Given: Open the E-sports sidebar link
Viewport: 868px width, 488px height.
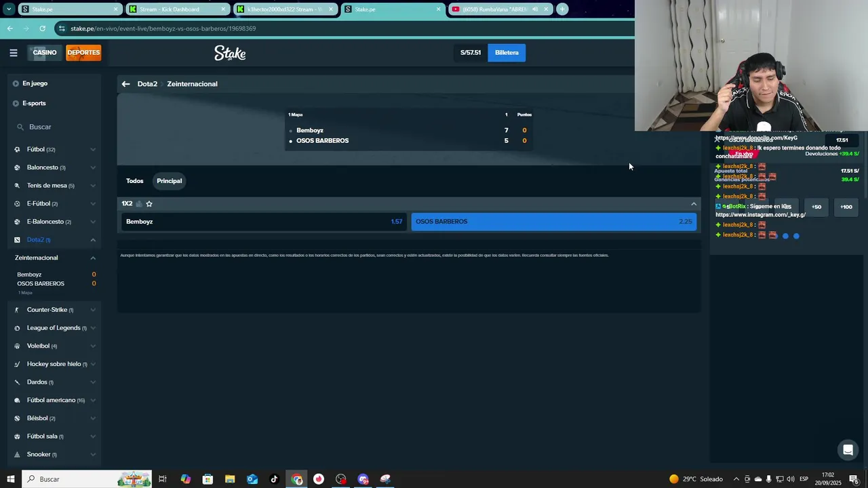Looking at the screenshot, I should coord(34,104).
